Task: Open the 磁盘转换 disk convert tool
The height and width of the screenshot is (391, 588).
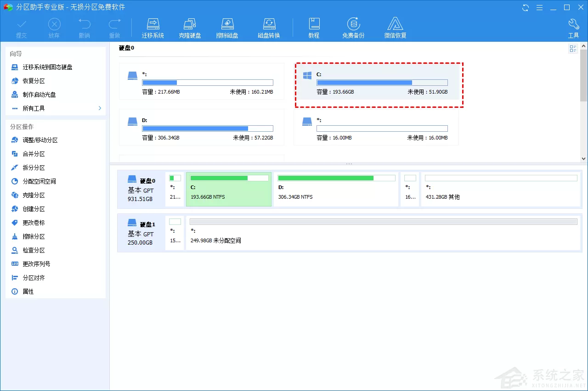Action: (269, 28)
